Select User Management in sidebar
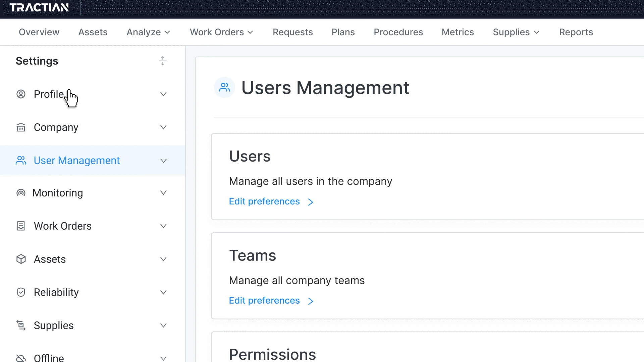This screenshot has height=362, width=644. click(x=76, y=161)
